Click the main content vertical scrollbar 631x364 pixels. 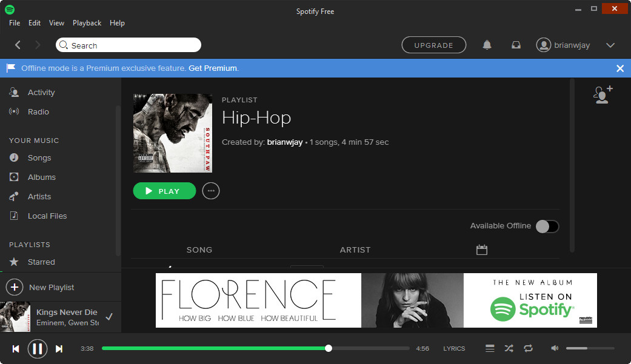(x=572, y=166)
